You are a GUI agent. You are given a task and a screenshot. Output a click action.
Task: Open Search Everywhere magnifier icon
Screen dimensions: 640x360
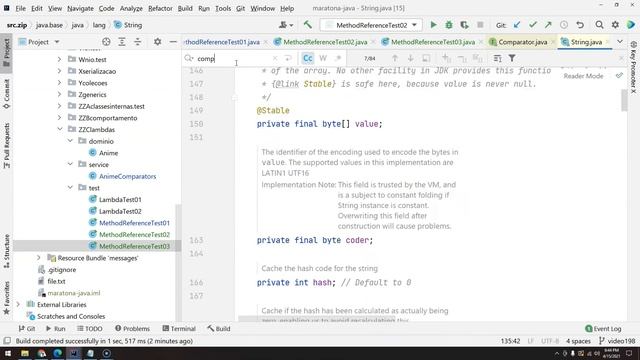tap(599, 25)
